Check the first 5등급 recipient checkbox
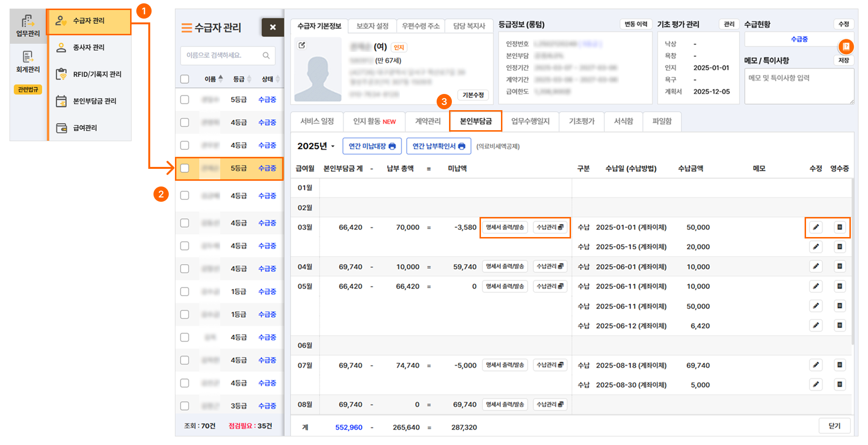Screen dimensions: 868x445 (x=185, y=100)
